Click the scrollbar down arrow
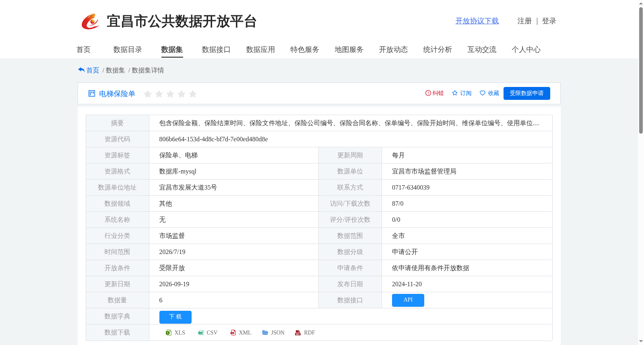Viewport: 644px width, 345px height. (x=641, y=341)
